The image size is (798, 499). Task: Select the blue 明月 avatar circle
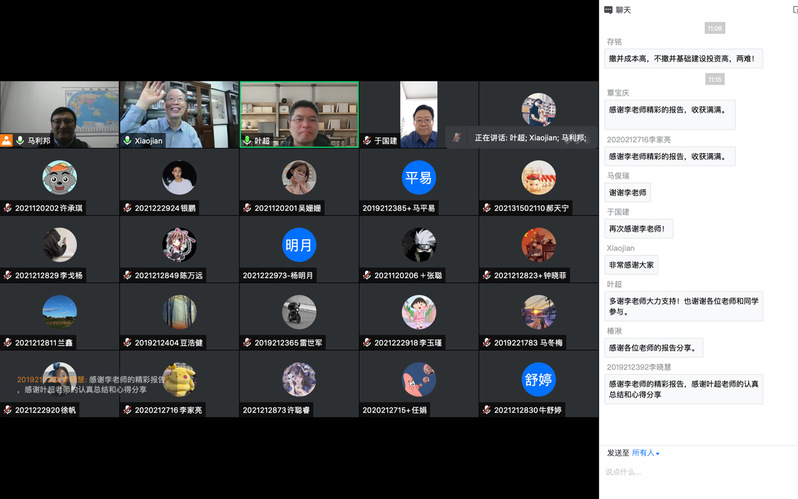tap(299, 245)
